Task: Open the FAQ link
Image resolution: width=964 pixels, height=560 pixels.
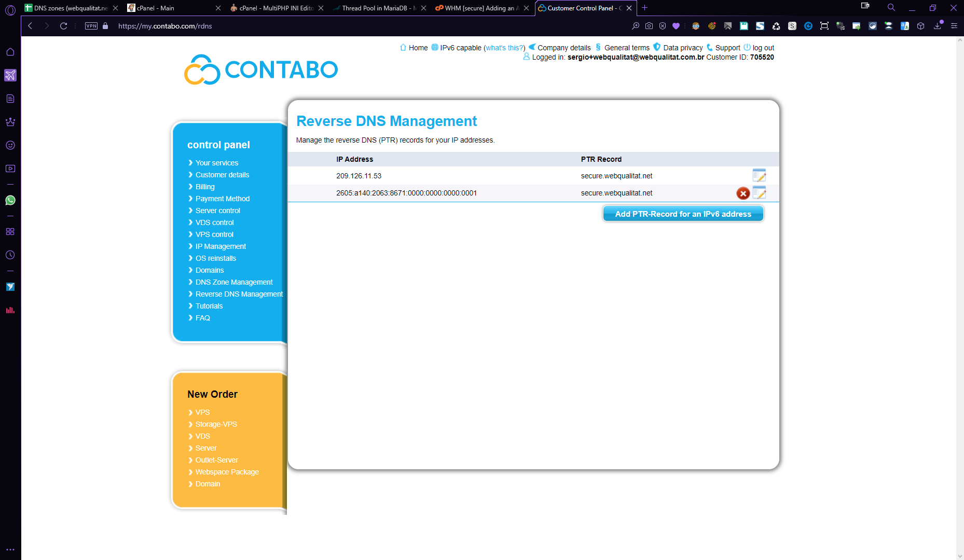Action: coord(203,318)
